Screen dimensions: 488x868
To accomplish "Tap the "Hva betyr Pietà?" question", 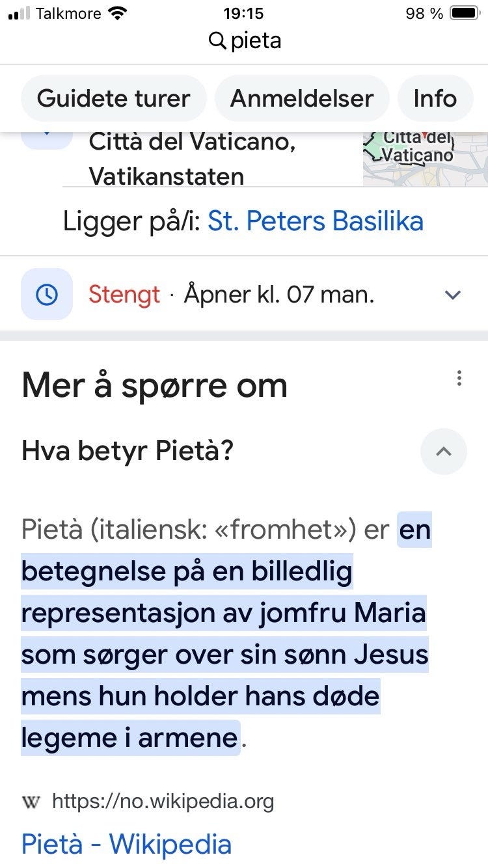I will pyautogui.click(x=128, y=450).
